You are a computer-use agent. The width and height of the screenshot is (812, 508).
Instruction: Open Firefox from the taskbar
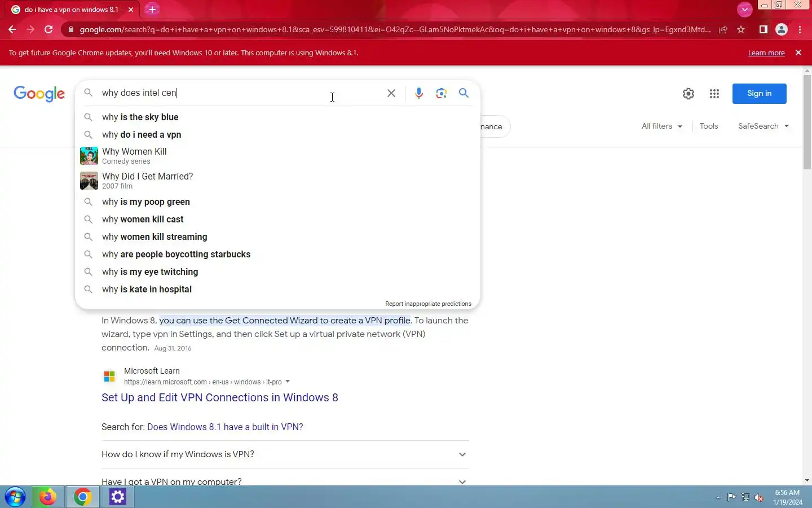[x=47, y=497]
